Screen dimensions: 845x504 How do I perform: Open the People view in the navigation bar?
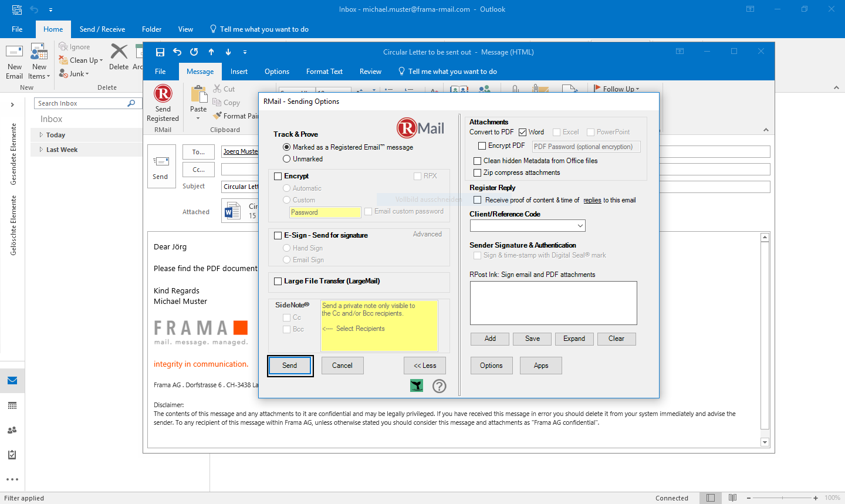click(x=12, y=430)
